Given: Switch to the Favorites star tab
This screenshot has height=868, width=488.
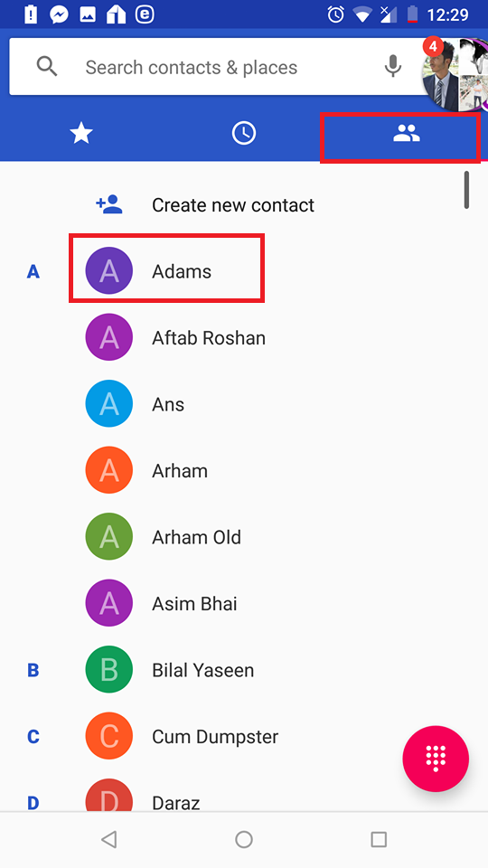Looking at the screenshot, I should [x=81, y=134].
